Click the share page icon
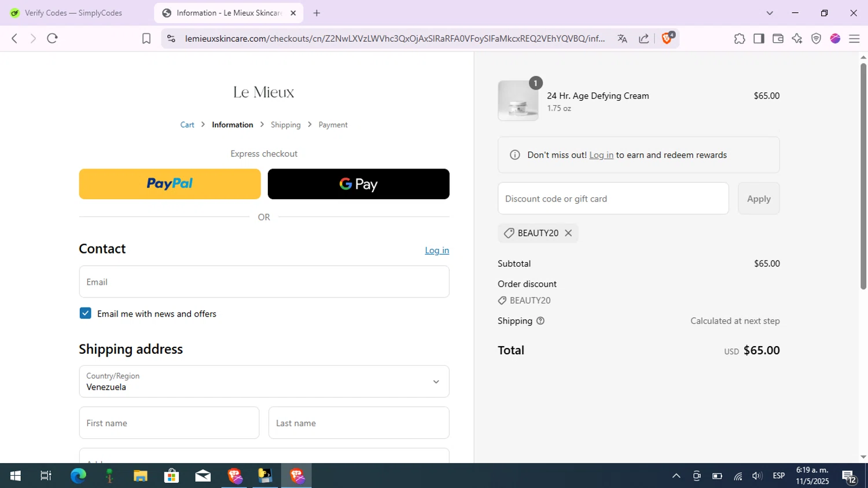The height and width of the screenshot is (488, 868). [x=643, y=38]
